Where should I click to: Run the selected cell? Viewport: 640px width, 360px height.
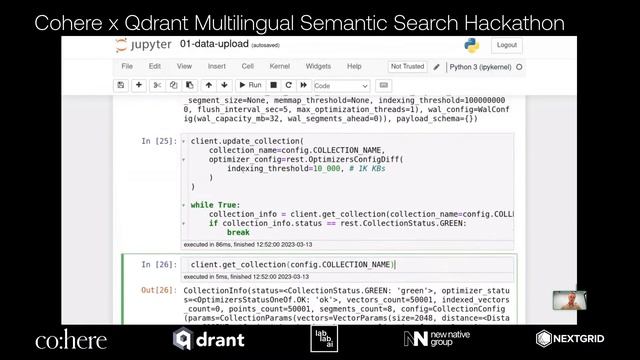[250, 85]
